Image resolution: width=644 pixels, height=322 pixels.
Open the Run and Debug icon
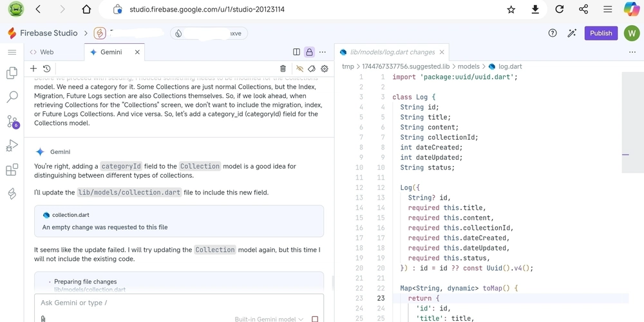(12, 146)
